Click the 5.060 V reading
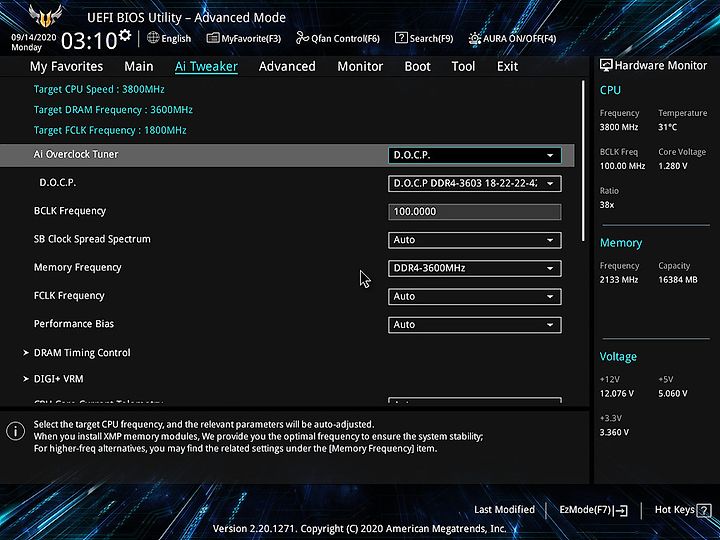This screenshot has width=720, height=540. (x=673, y=394)
